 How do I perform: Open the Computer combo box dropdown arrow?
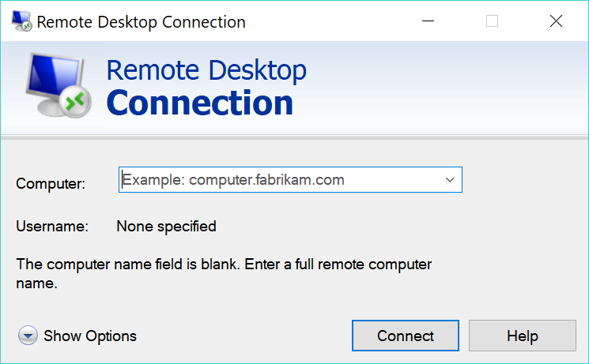(450, 180)
